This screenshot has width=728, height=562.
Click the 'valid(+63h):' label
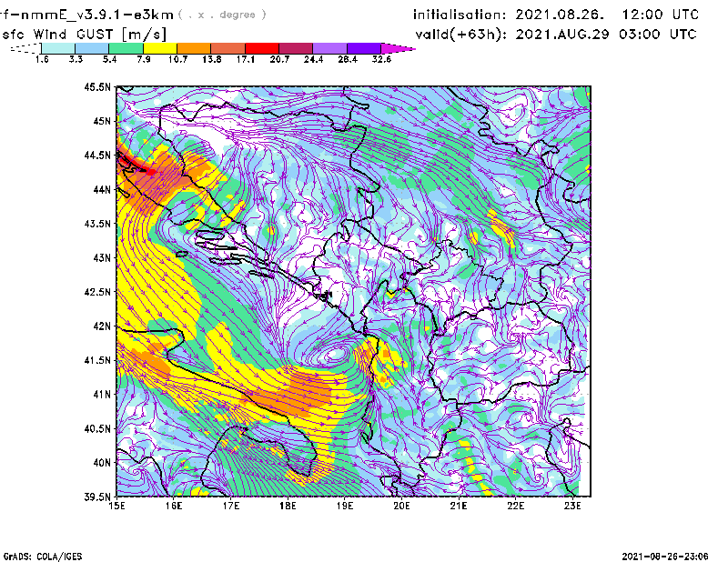[461, 35]
